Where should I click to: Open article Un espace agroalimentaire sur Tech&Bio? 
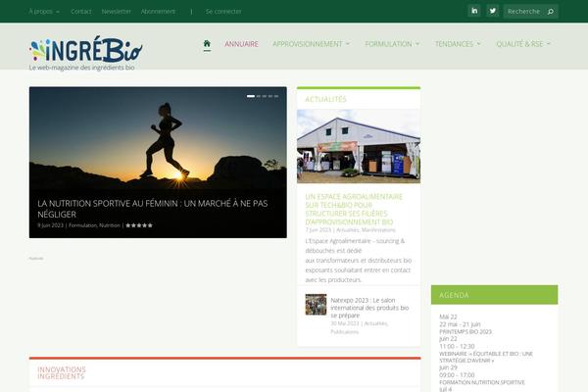[x=354, y=210]
